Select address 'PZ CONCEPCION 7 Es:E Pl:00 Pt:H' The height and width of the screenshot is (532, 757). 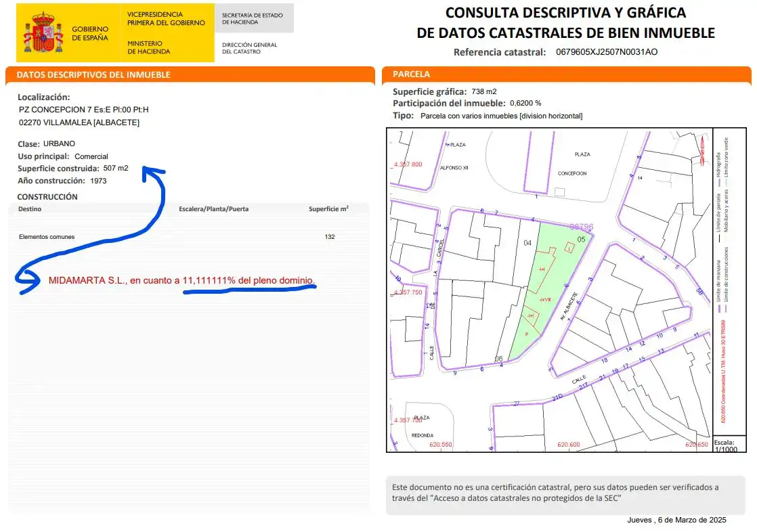pos(83,110)
